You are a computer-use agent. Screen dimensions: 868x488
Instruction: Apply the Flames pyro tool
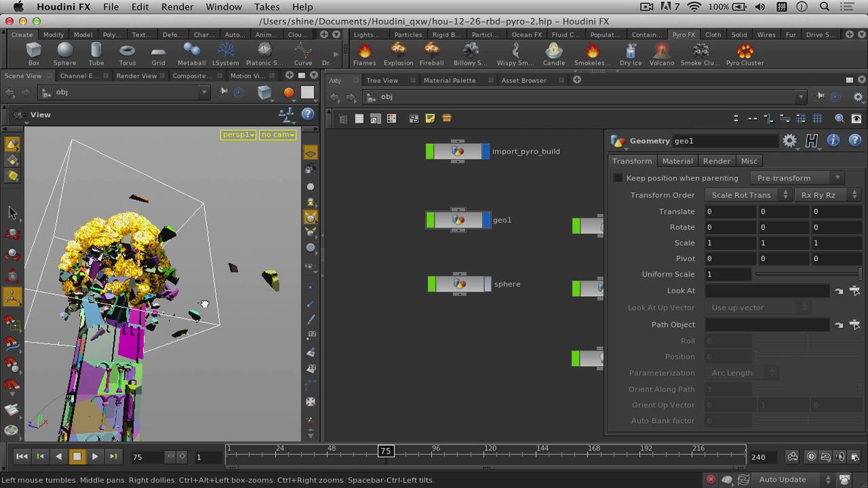point(364,54)
